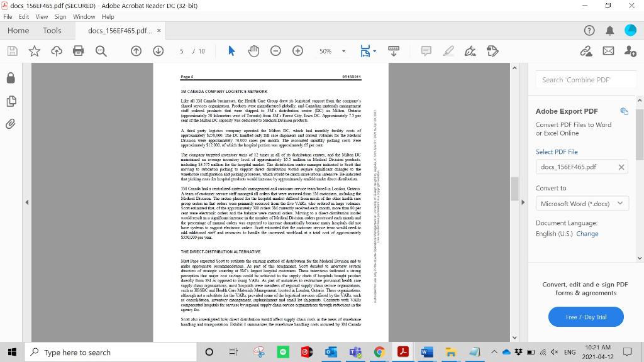Image resolution: width=644 pixels, height=362 pixels.
Task: Open the find text magnifier
Action: [x=101, y=51]
